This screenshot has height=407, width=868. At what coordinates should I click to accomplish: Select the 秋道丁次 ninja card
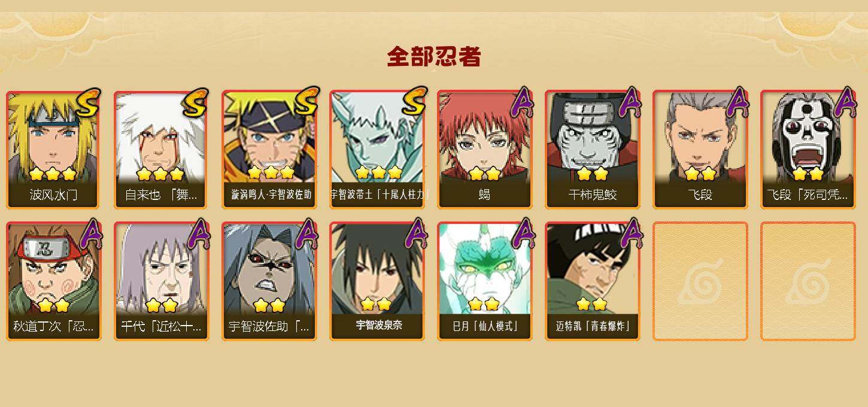53,281
